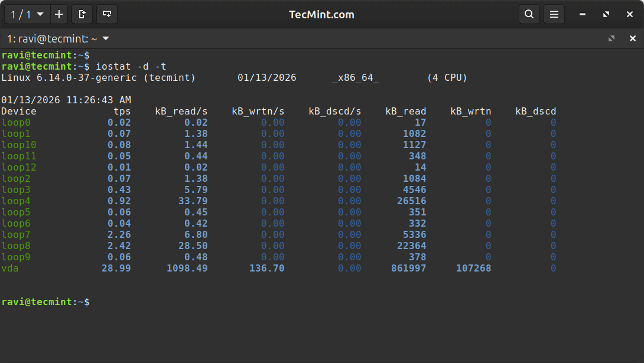Screen dimensions: 644x363
Task: Open the Tilix hamburger menu
Action: coord(554,14)
